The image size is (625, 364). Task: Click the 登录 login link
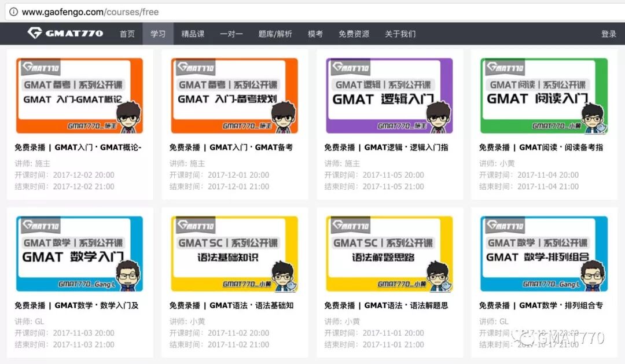click(609, 34)
